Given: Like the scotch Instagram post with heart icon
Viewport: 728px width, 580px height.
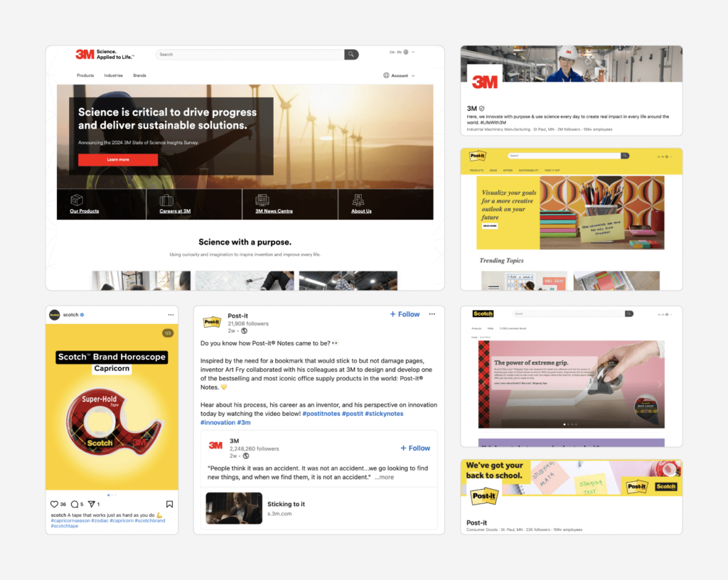Looking at the screenshot, I should pos(54,504).
